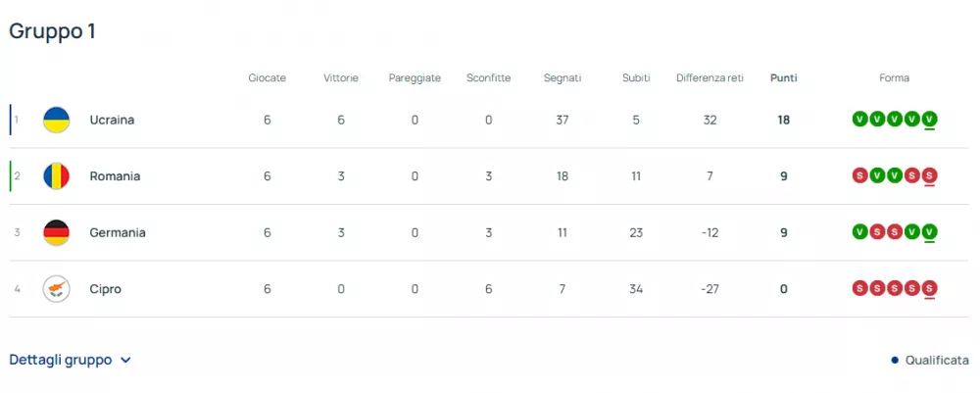Click the Germany flag icon

[57, 233]
